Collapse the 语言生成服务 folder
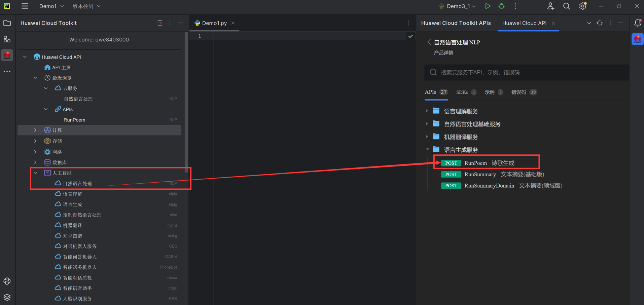 [427, 149]
